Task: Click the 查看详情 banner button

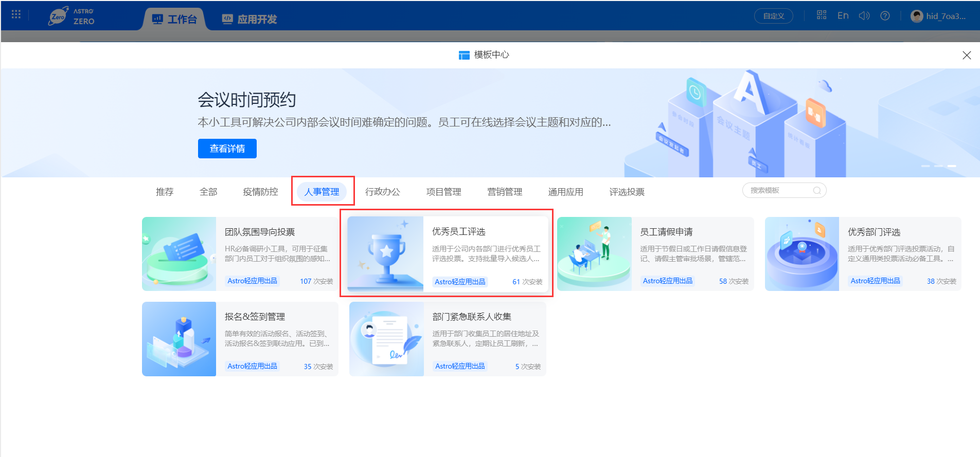Action: tap(227, 149)
